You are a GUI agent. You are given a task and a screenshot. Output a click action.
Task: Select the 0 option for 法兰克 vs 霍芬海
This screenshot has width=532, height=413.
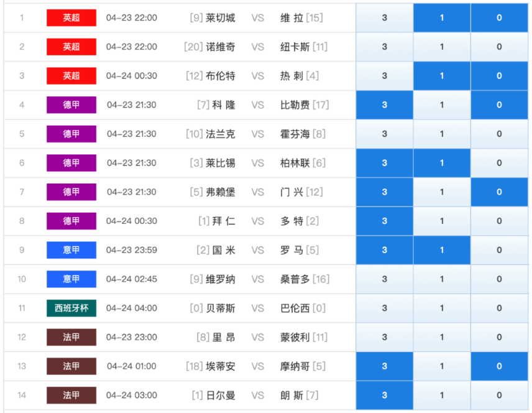click(499, 134)
